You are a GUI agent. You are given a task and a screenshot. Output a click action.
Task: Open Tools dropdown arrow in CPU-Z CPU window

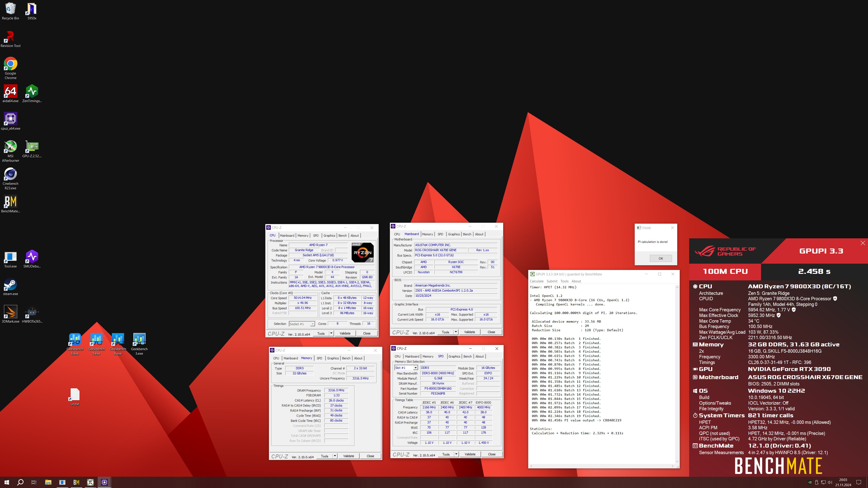[331, 333]
